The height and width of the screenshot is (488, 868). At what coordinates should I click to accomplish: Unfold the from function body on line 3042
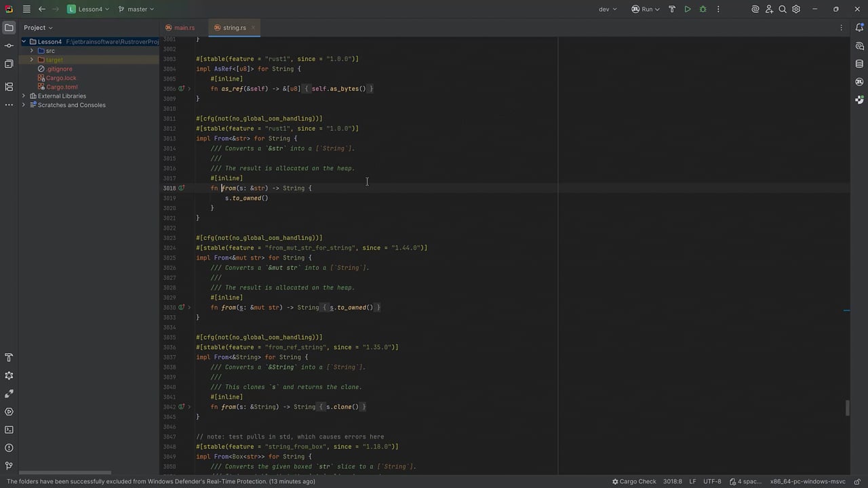coord(189,407)
